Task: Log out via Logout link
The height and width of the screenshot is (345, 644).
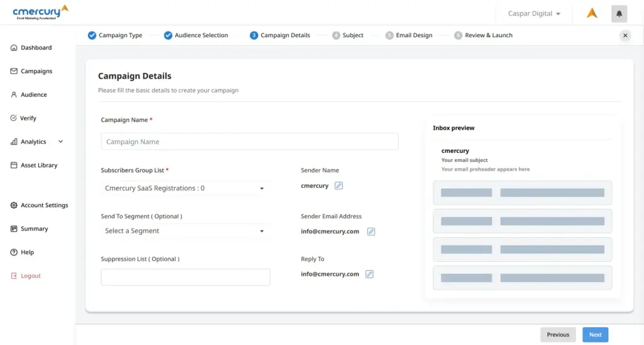Action: 31,276
